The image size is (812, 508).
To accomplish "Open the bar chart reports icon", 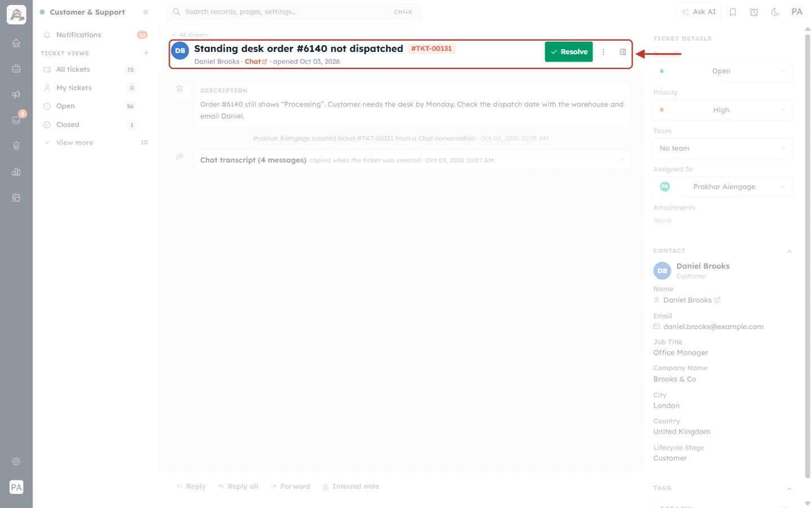I will point(16,172).
